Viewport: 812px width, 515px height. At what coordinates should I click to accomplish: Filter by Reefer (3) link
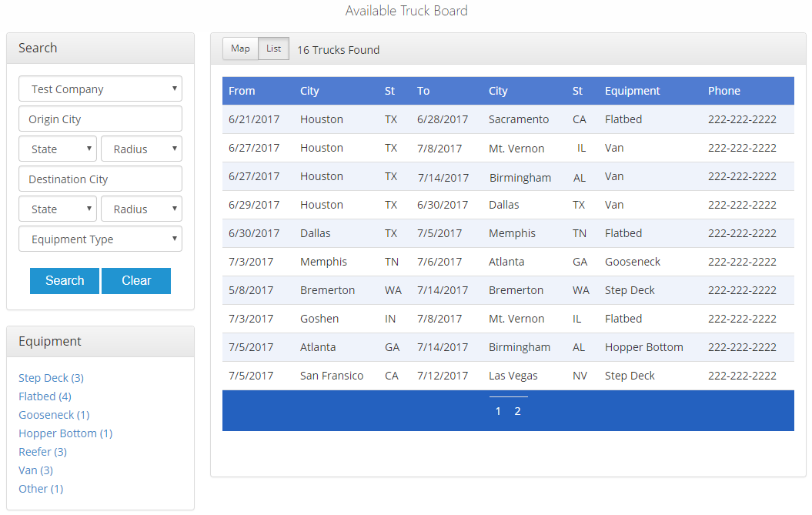[x=43, y=453]
